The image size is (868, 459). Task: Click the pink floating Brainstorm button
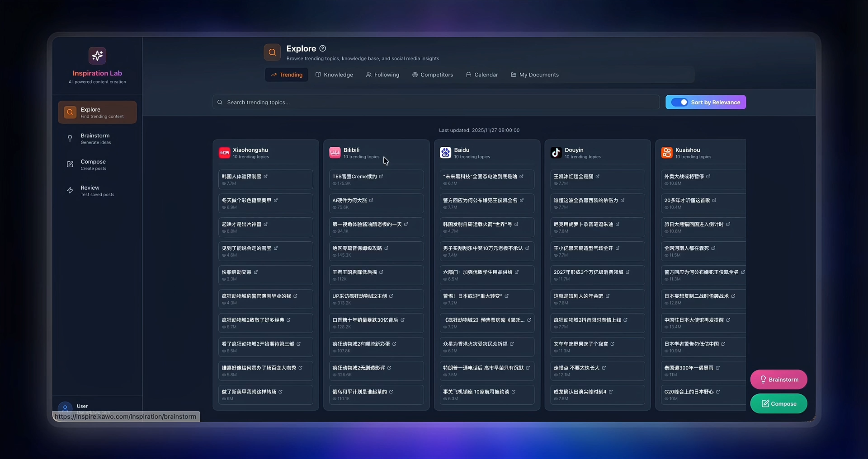(778, 380)
